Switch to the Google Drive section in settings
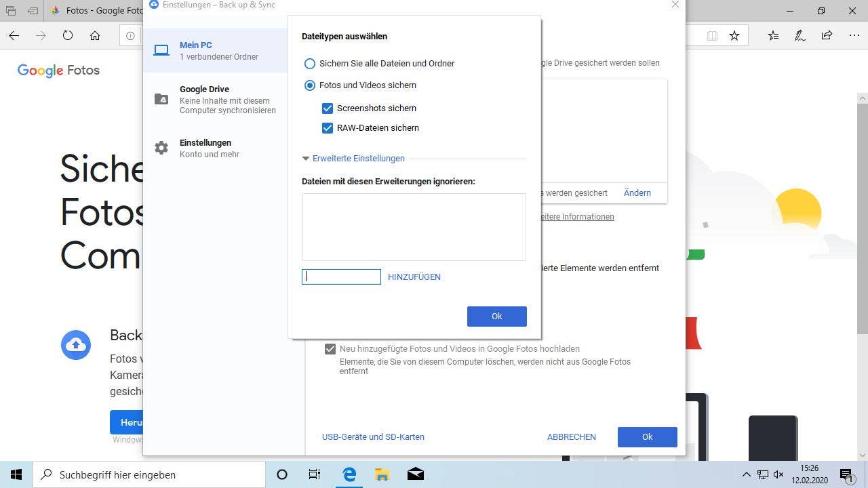 click(x=204, y=89)
